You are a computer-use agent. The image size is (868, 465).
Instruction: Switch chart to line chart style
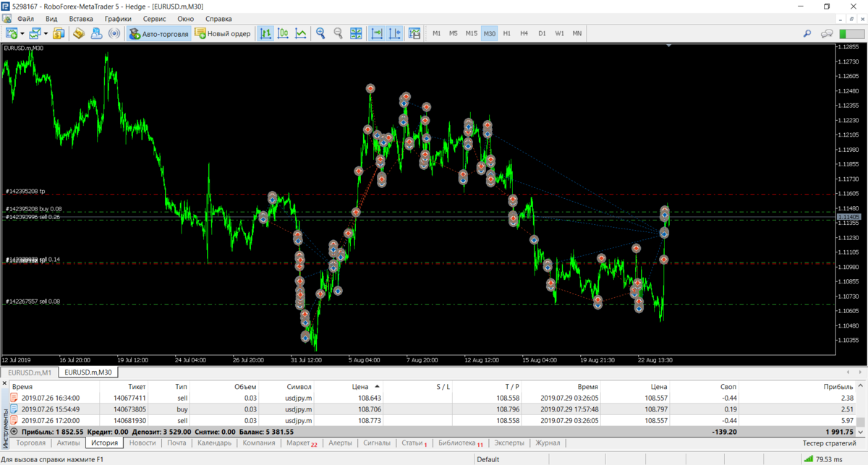300,33
